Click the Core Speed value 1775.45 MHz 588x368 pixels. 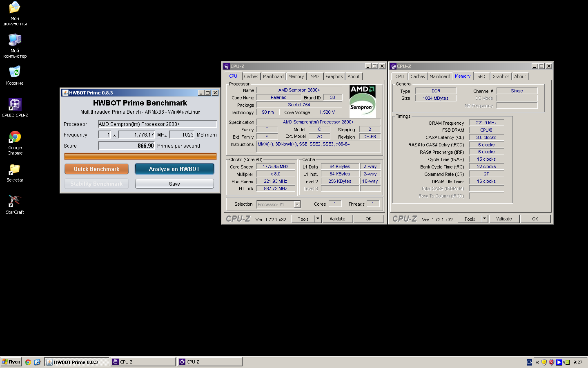coord(276,166)
